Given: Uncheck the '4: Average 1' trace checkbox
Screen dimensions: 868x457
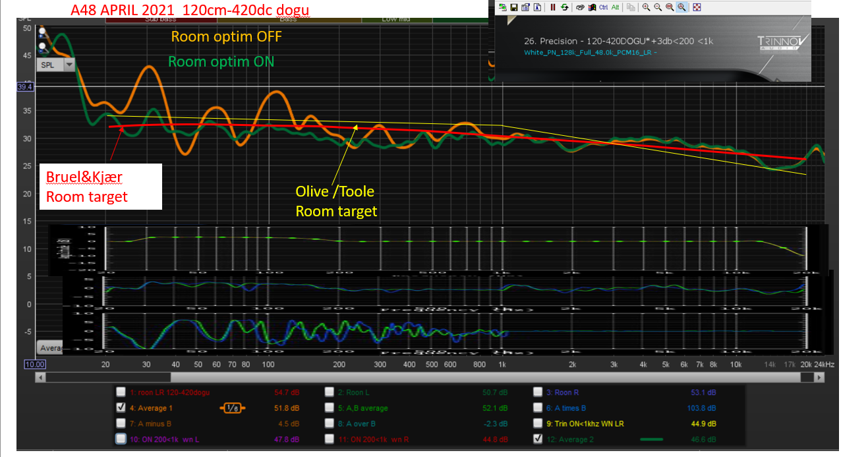Looking at the screenshot, I should pos(120,408).
